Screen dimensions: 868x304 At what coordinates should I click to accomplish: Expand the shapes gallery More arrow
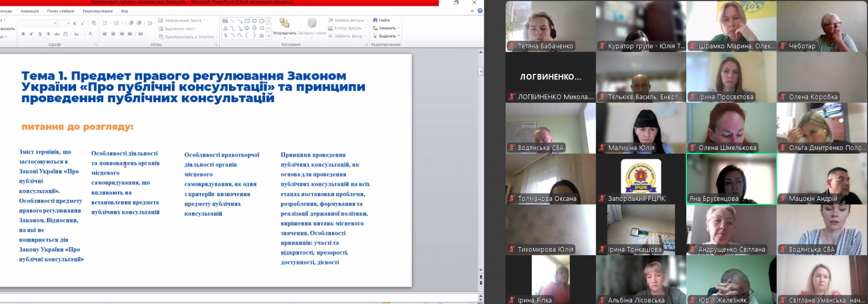(x=269, y=36)
